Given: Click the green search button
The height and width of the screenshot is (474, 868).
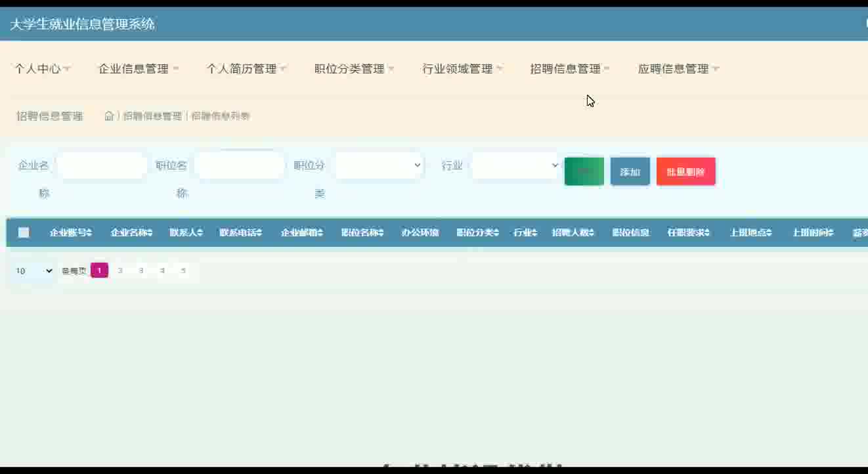Looking at the screenshot, I should (584, 171).
